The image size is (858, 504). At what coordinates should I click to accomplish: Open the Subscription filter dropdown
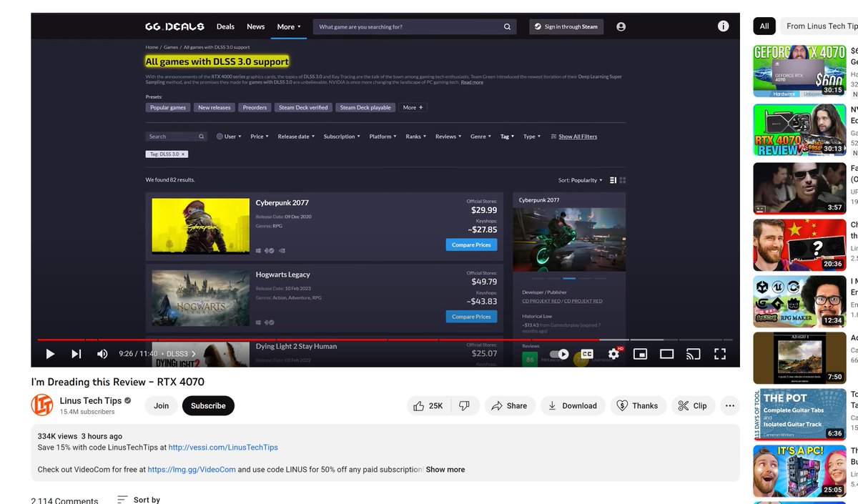coord(342,137)
